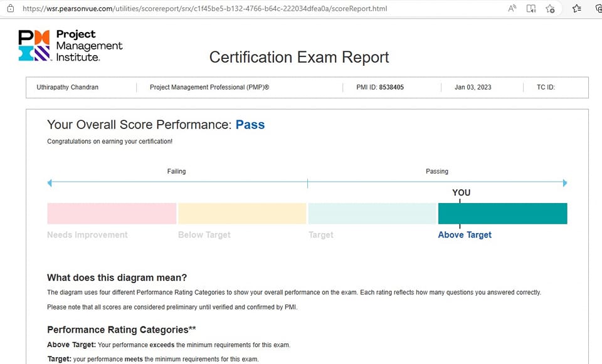This screenshot has width=602, height=364.
Task: Open the Favorites list star icon
Action: coord(577,8)
